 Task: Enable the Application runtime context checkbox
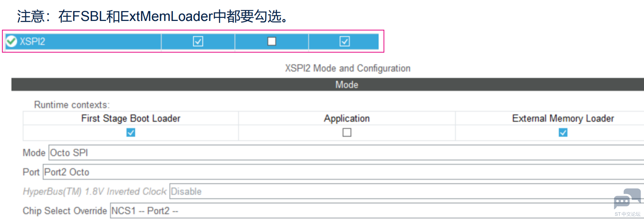[x=347, y=132]
